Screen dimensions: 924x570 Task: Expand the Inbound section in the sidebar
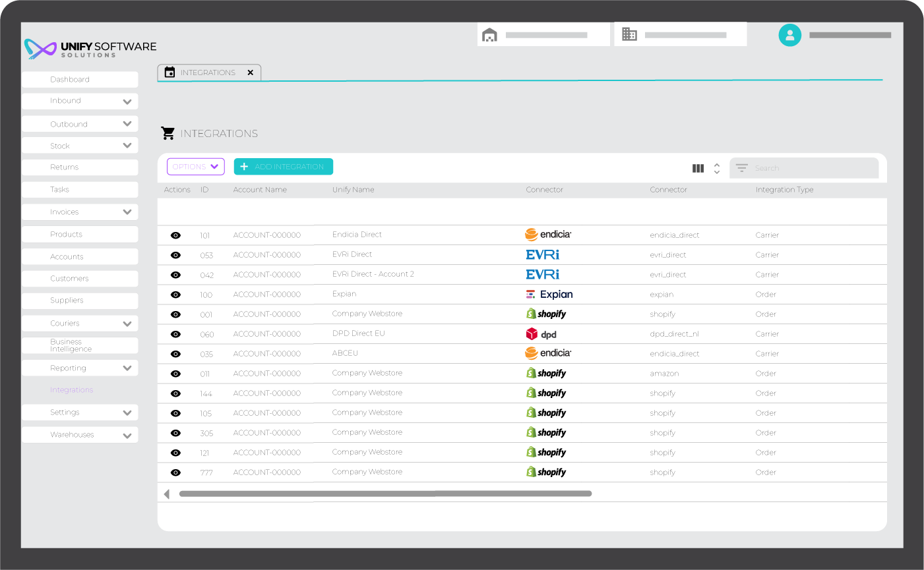click(x=79, y=101)
